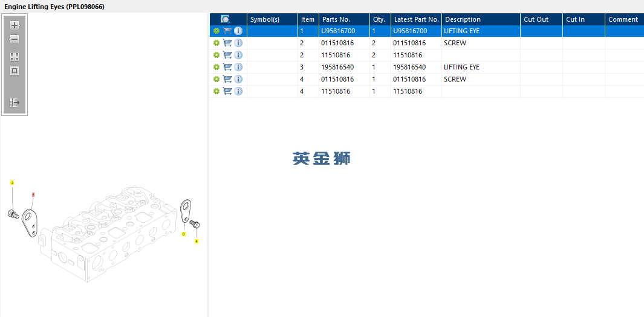
Task: Select LIFTING EYE description in item 1 row
Action: tap(461, 31)
